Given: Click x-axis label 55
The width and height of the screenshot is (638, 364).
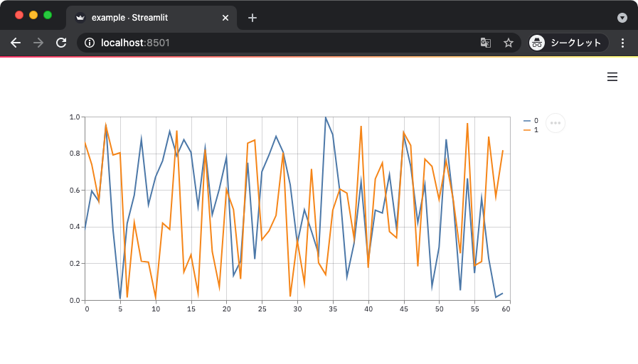Looking at the screenshot, I should tap(475, 309).
